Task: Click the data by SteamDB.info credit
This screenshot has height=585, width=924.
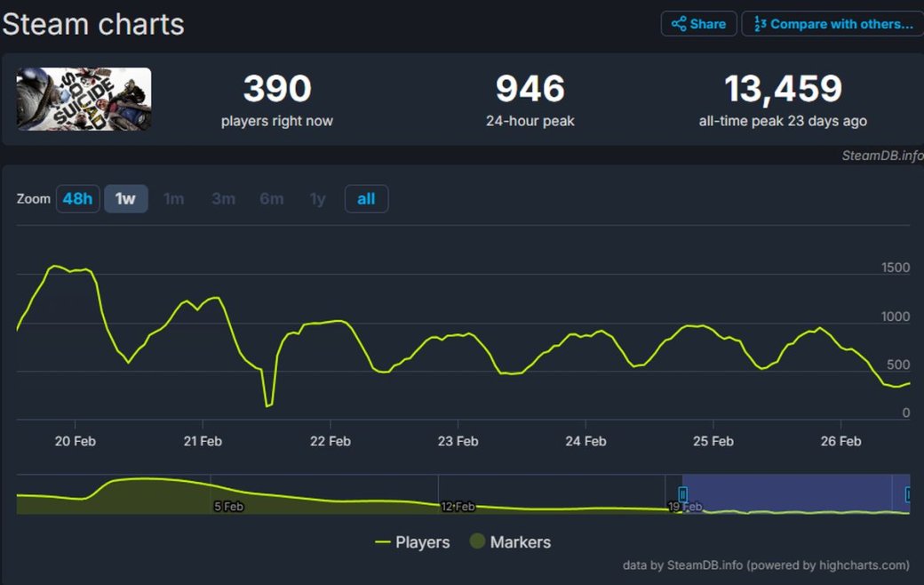Action: pos(766,565)
